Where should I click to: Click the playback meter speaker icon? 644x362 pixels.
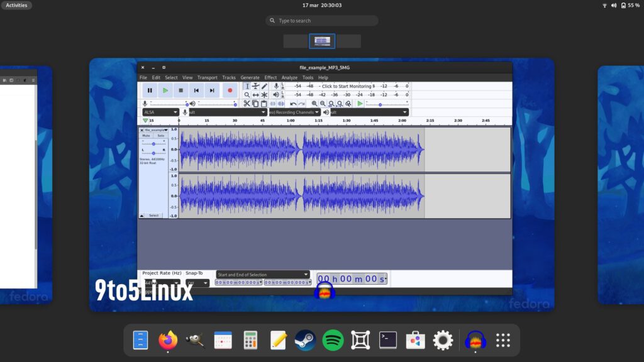(x=276, y=95)
